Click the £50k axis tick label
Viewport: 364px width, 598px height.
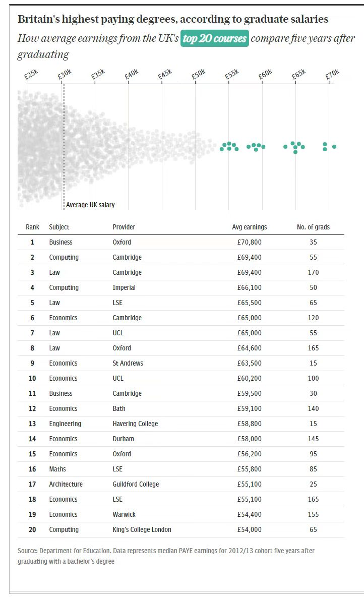coord(198,74)
